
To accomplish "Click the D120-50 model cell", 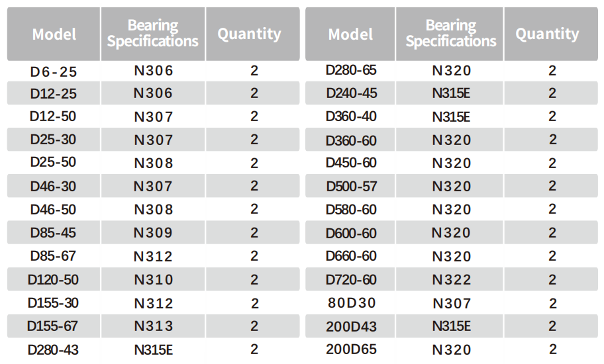I will 53,280.
